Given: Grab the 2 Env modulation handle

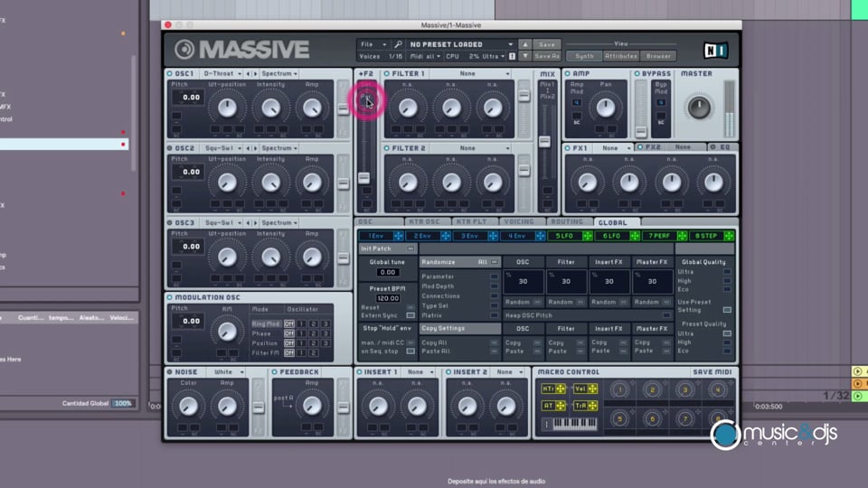Looking at the screenshot, I should [x=446, y=236].
